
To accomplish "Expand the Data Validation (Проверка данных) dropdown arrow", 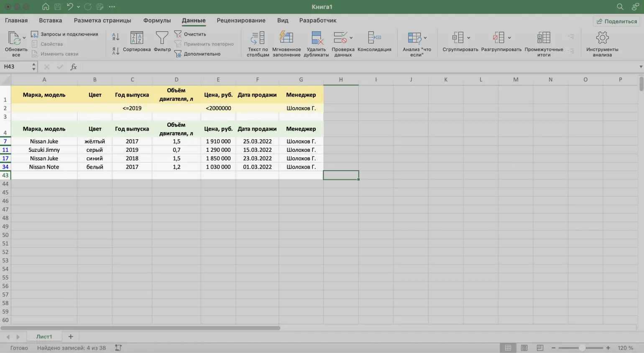I will tap(351, 38).
